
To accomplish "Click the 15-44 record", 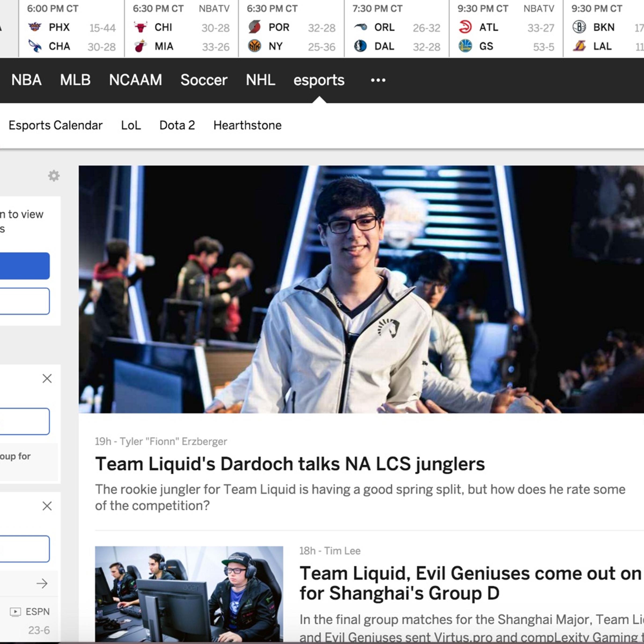I will (x=103, y=28).
